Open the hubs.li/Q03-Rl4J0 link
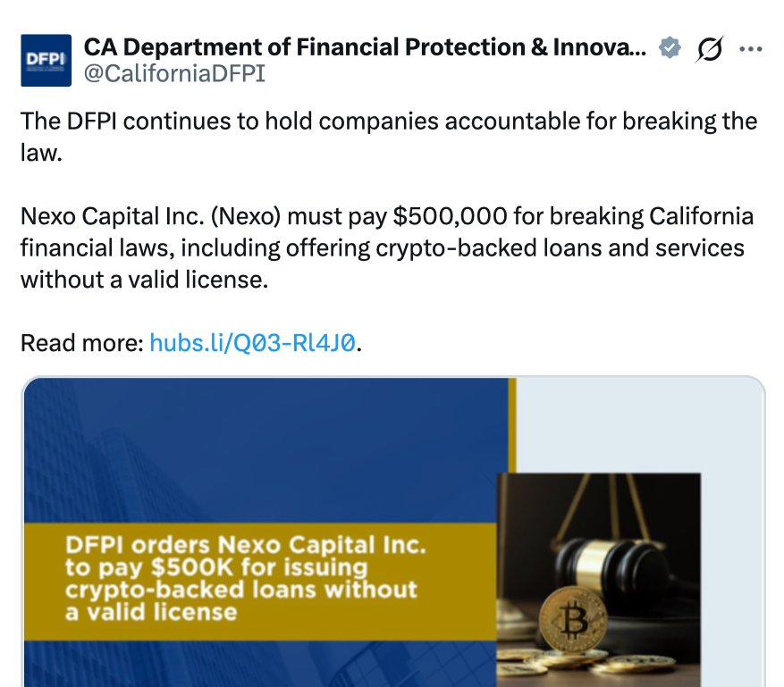 252,343
